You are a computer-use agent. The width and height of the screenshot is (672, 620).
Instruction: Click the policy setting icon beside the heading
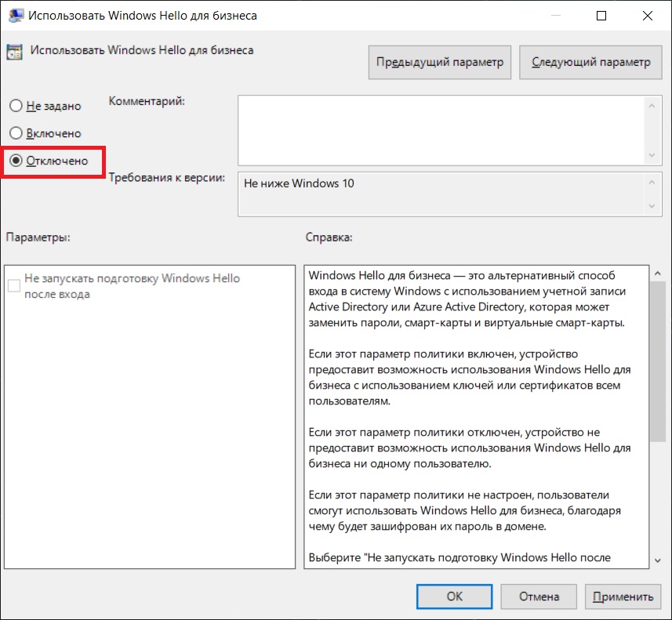pyautogui.click(x=15, y=52)
